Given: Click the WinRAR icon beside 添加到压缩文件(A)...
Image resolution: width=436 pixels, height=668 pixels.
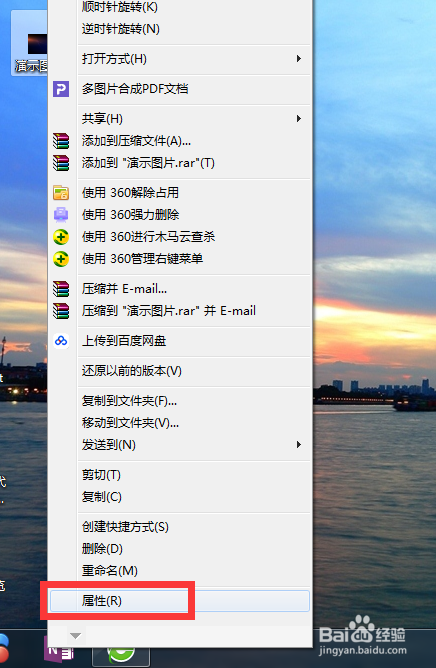Looking at the screenshot, I should tap(61, 141).
